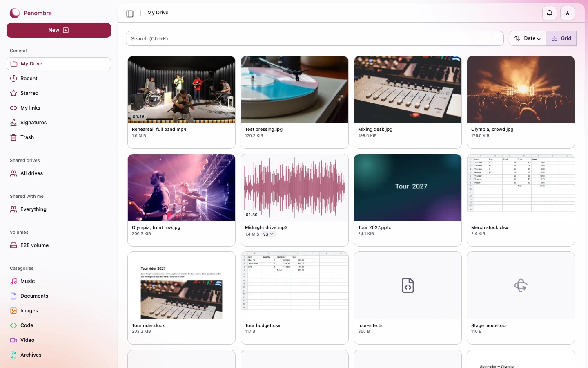Image resolution: width=588 pixels, height=368 pixels.
Task: Click the 3D model icon on Stage model.obj
Action: tap(521, 285)
